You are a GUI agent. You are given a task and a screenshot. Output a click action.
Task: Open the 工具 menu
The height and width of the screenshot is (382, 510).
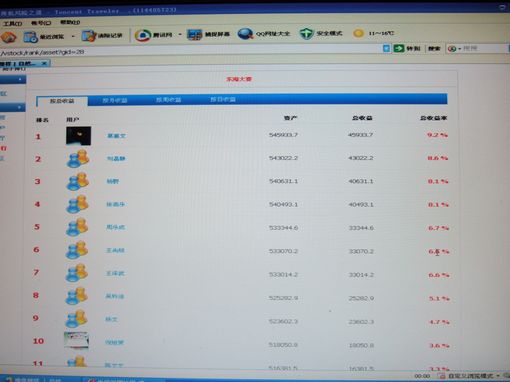[x=12, y=23]
